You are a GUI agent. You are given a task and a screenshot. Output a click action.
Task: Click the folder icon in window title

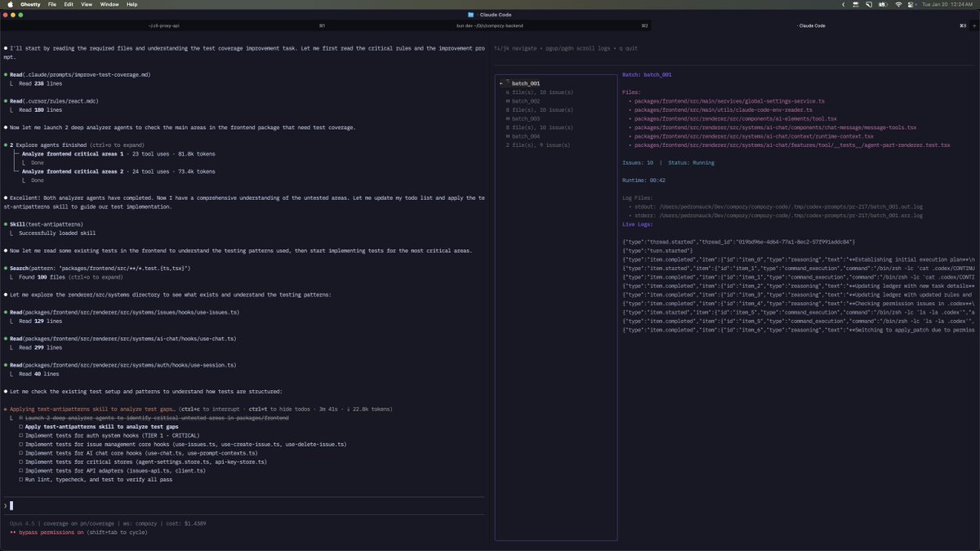[471, 15]
